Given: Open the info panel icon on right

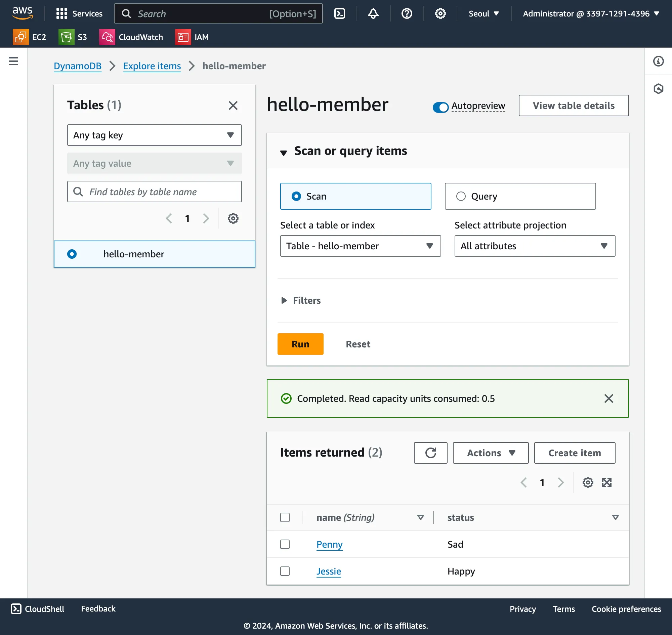Looking at the screenshot, I should [658, 61].
